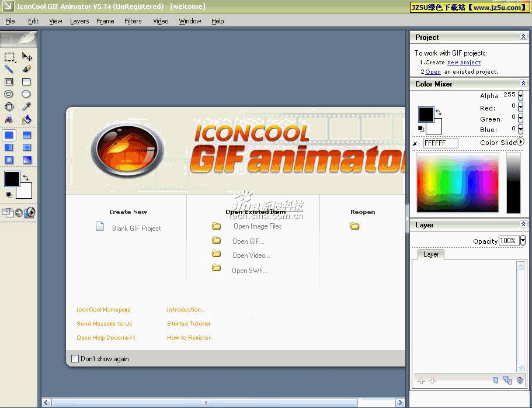Click delete layer trash icon

coord(520,380)
